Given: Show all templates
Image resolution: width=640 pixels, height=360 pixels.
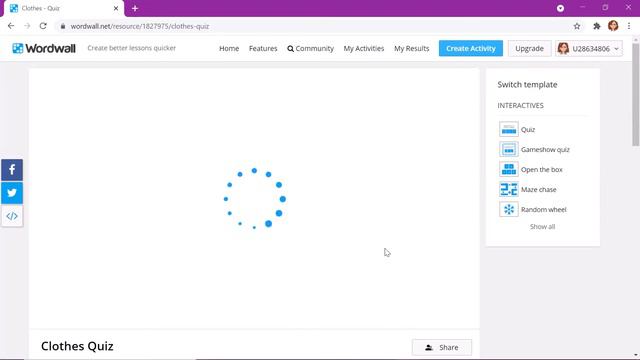Looking at the screenshot, I should 542,227.
